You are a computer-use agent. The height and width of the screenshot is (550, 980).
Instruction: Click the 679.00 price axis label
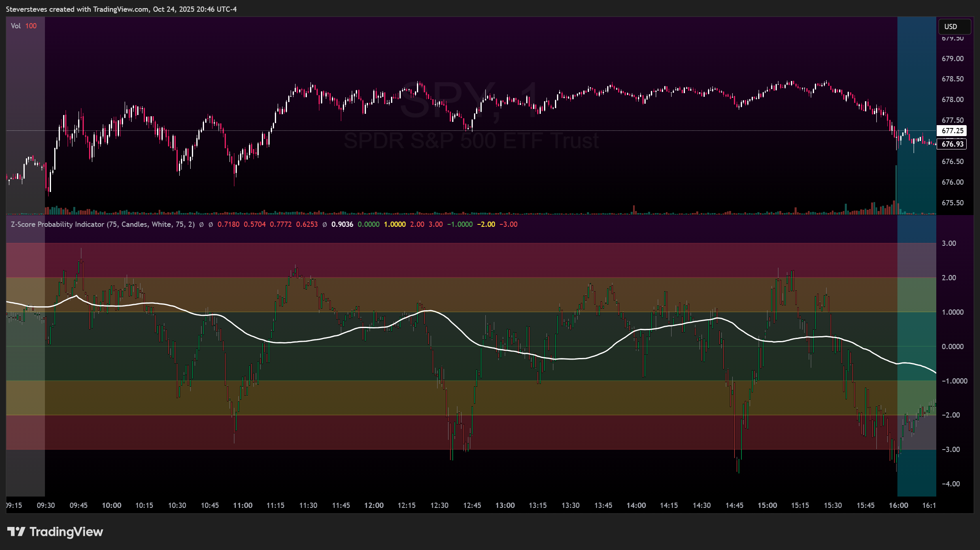coord(952,59)
